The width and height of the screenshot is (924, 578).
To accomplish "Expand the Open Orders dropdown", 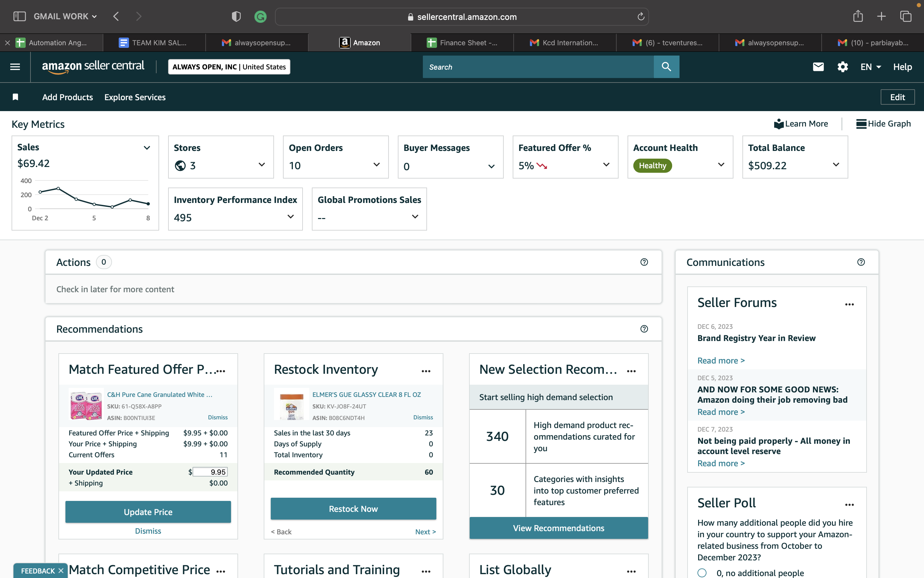I will tap(377, 165).
